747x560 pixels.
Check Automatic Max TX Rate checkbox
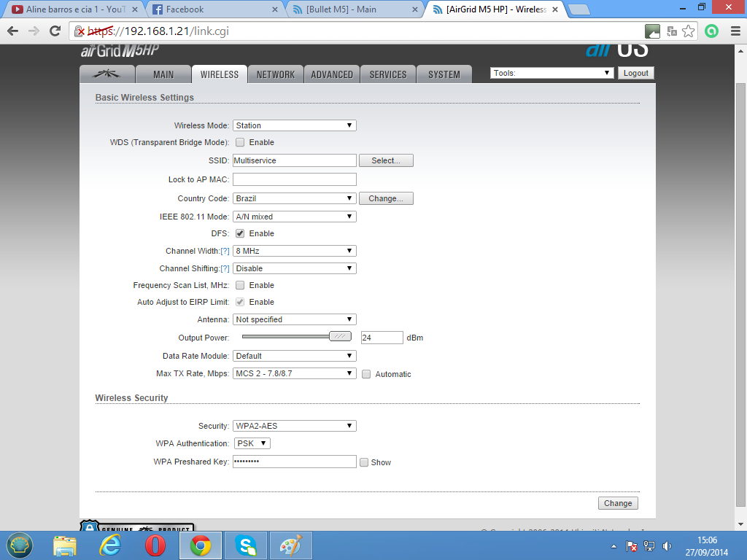click(x=366, y=374)
